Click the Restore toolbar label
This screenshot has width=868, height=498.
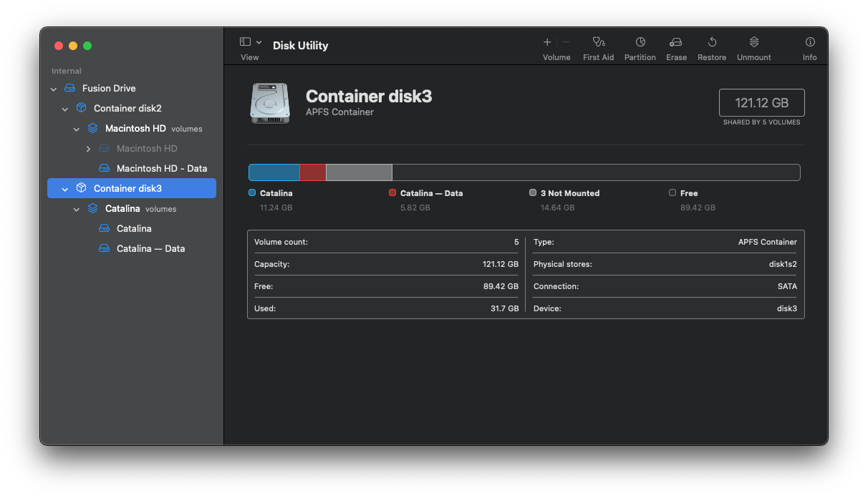pyautogui.click(x=712, y=57)
